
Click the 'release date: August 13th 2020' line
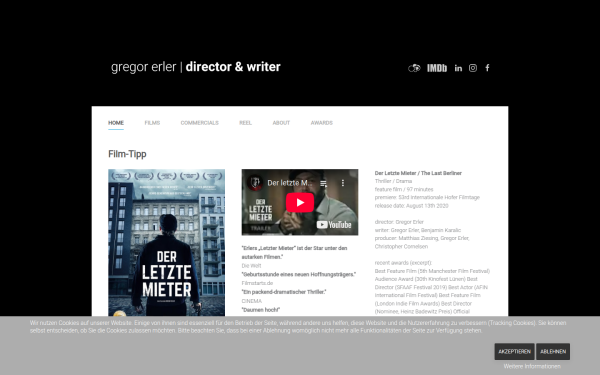[x=411, y=205]
